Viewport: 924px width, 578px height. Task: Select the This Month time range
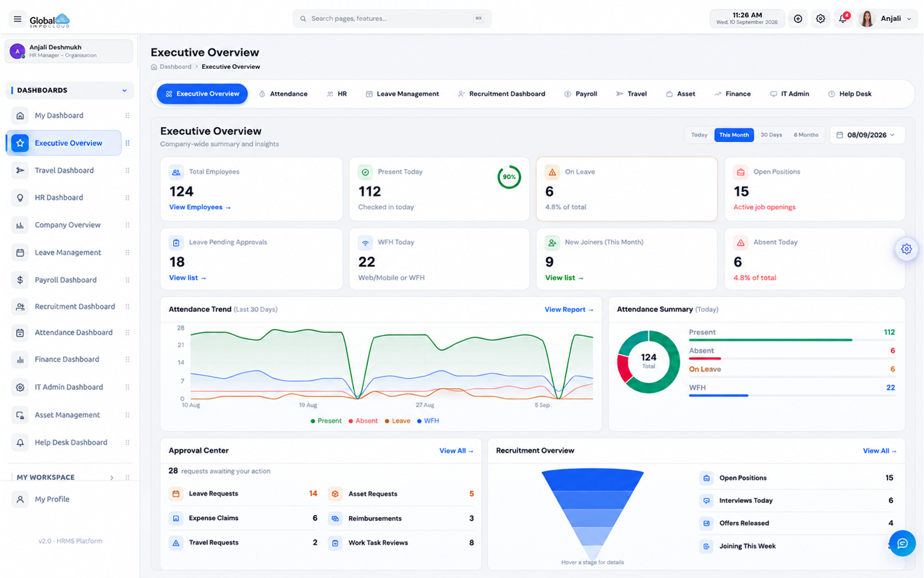click(734, 135)
